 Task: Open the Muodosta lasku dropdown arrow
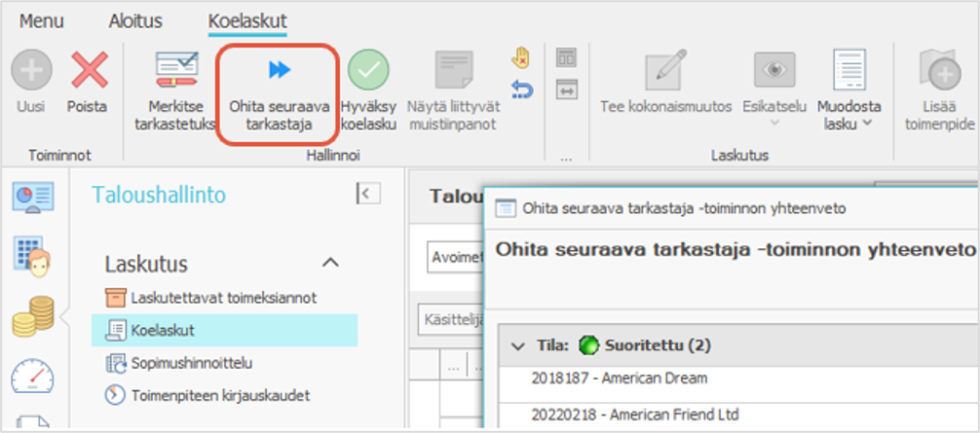click(867, 123)
